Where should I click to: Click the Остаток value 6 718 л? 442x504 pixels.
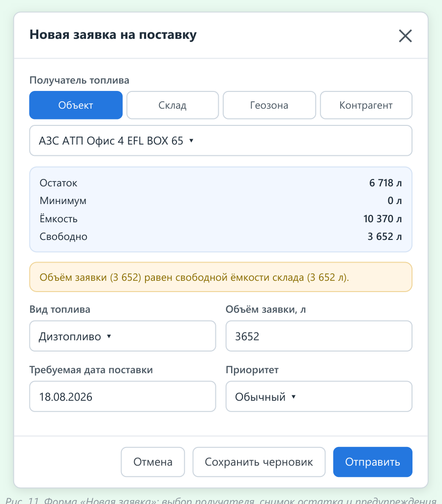[385, 183]
